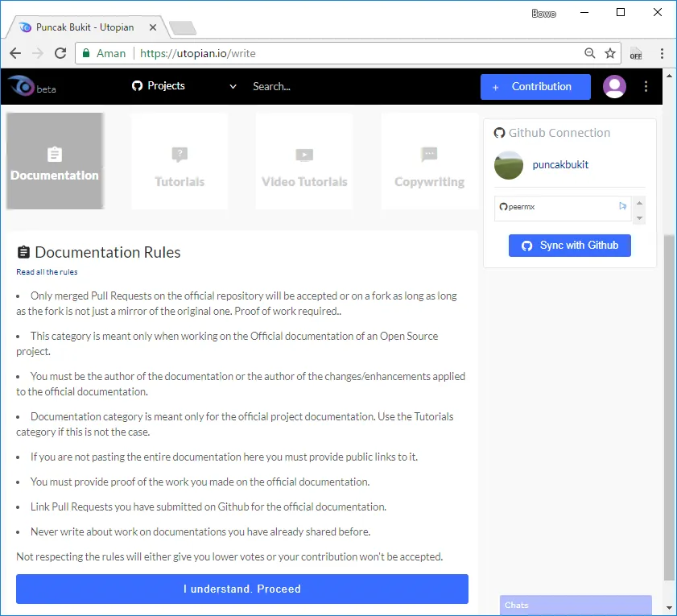Click the Github Connection heading icon
The image size is (677, 616).
(x=499, y=133)
